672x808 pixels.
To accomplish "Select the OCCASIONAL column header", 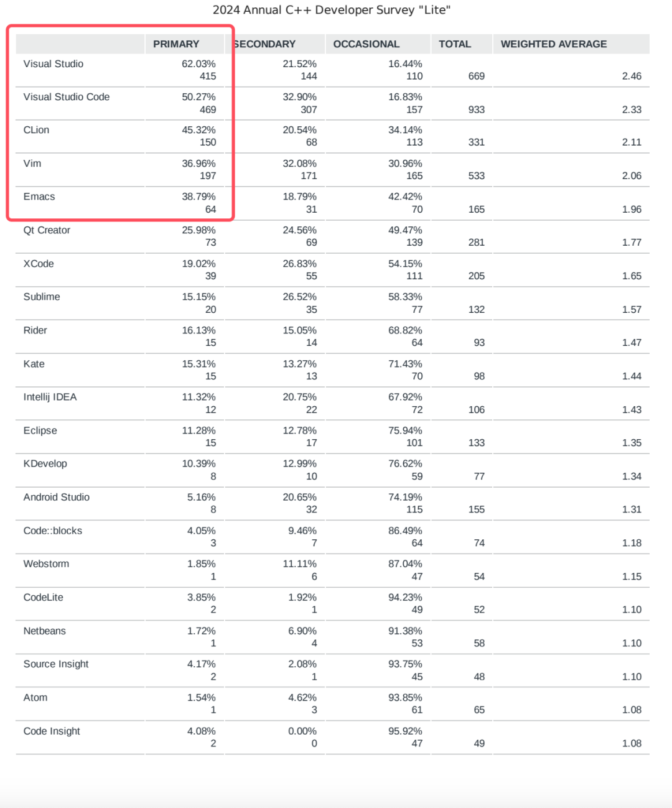I will [x=366, y=44].
